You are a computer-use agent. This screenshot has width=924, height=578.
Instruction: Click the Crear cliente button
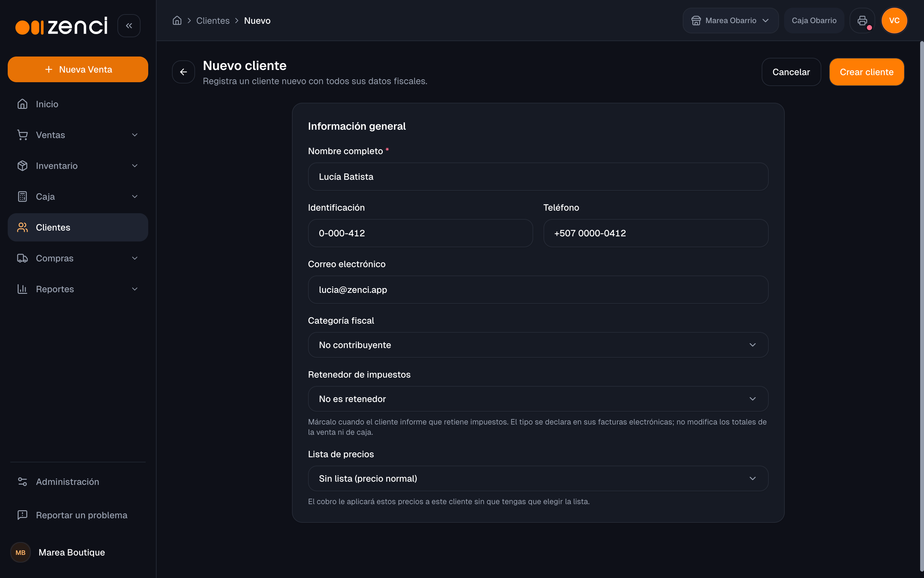(866, 72)
